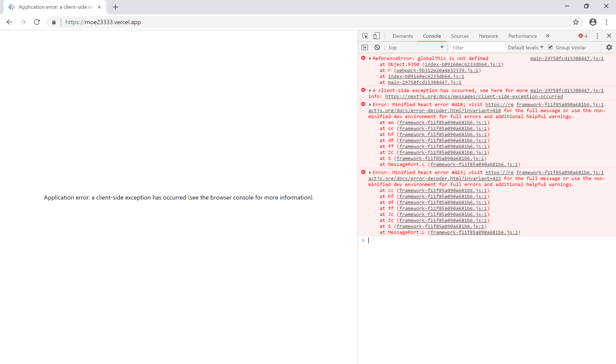The image size is (616, 364).
Task: Open the DevTools three-dot customize menu
Action: tap(597, 36)
